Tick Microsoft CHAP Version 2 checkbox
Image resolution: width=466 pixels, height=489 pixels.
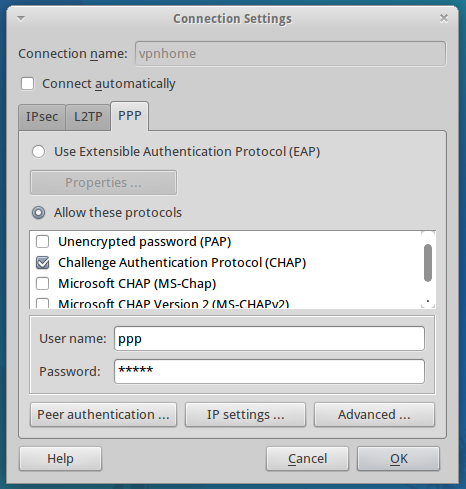pyautogui.click(x=43, y=303)
